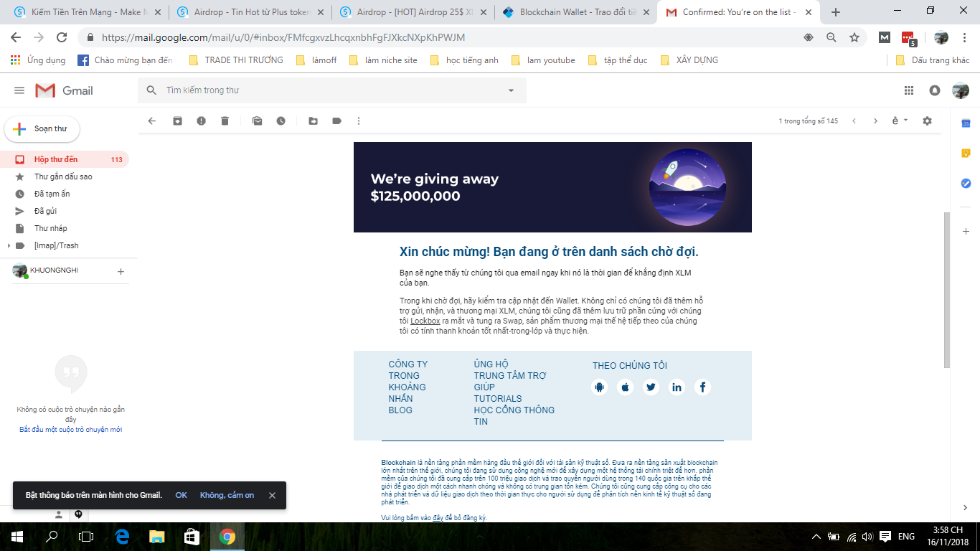Open the Lockbox link in the email
Screen dimensions: 980x551
[x=425, y=321]
